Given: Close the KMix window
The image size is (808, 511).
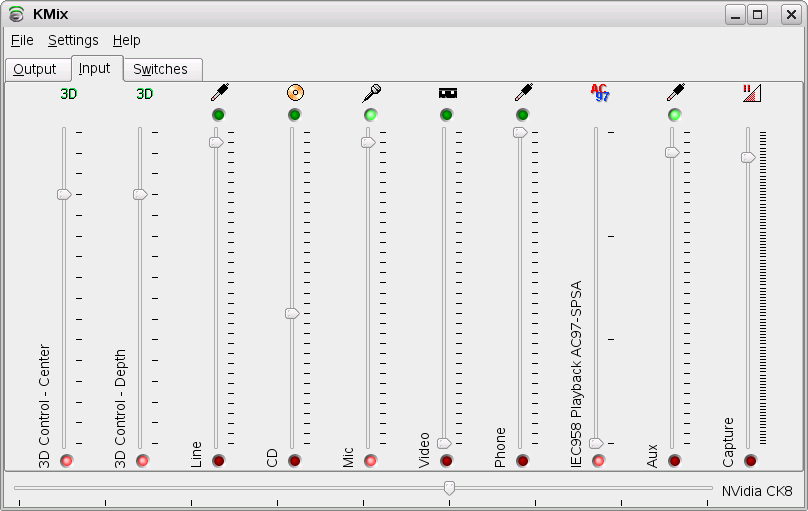Looking at the screenshot, I should coord(791,14).
